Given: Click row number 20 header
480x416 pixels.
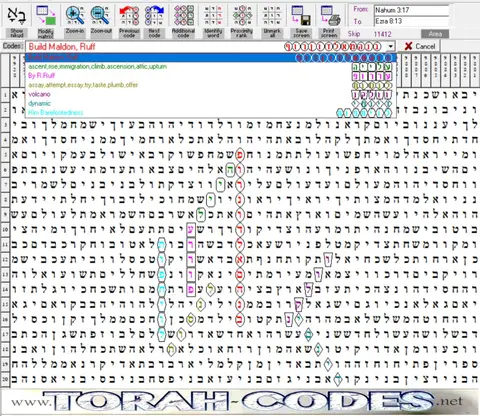Looking at the screenshot, I should [x=5, y=379].
